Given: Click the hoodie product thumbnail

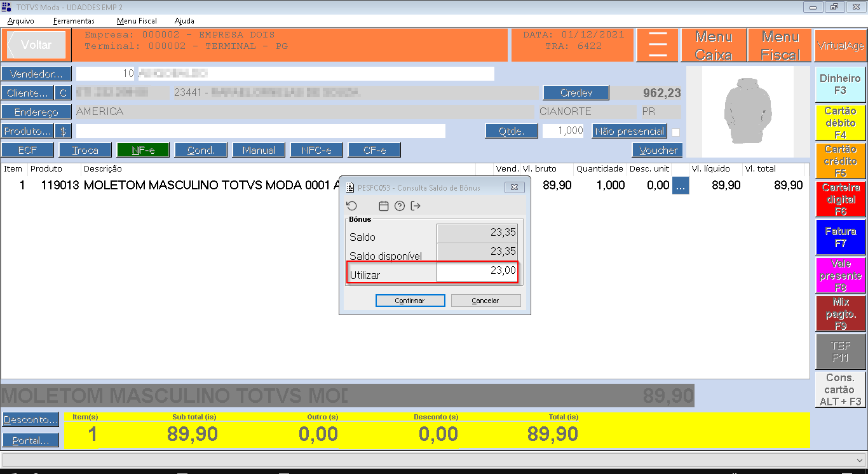Looking at the screenshot, I should pyautogui.click(x=748, y=113).
